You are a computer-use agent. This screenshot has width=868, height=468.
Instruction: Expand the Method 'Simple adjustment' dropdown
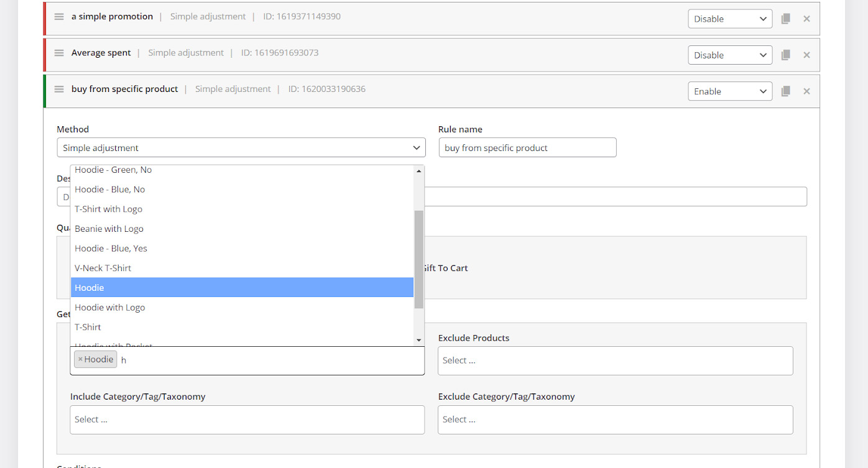(x=241, y=148)
